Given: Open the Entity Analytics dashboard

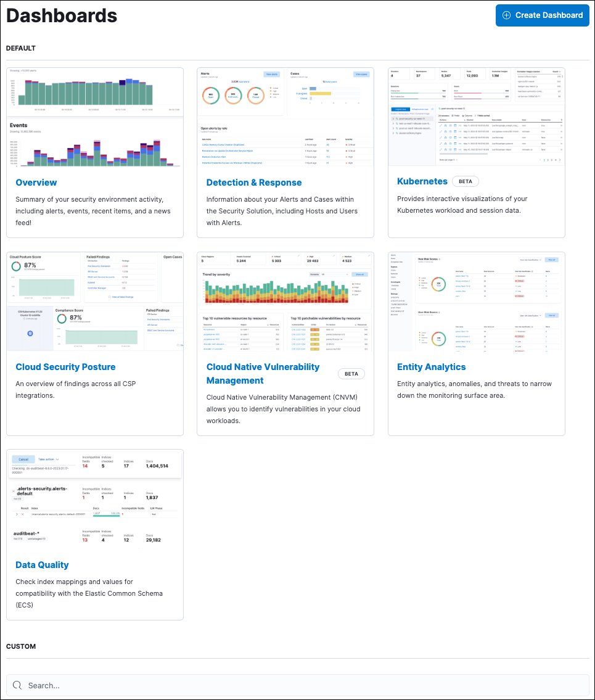Looking at the screenshot, I should (431, 367).
